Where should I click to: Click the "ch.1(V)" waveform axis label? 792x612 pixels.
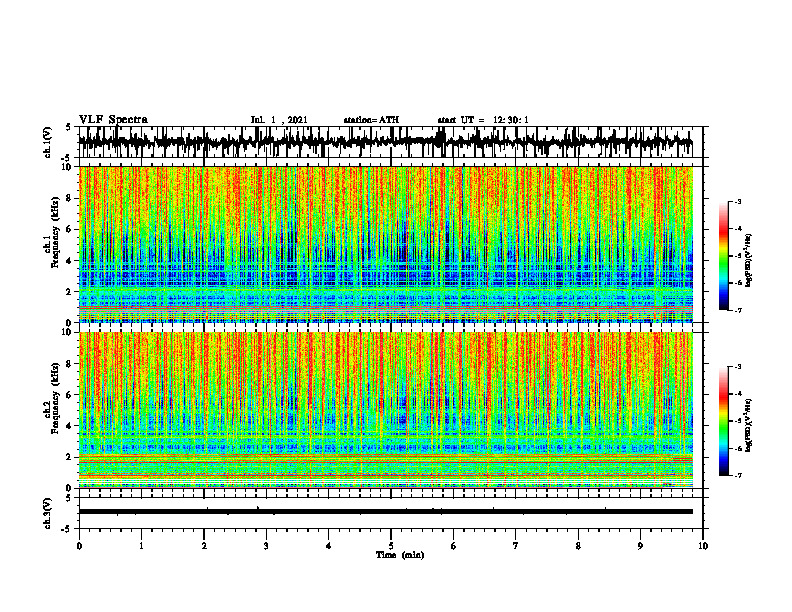48,142
